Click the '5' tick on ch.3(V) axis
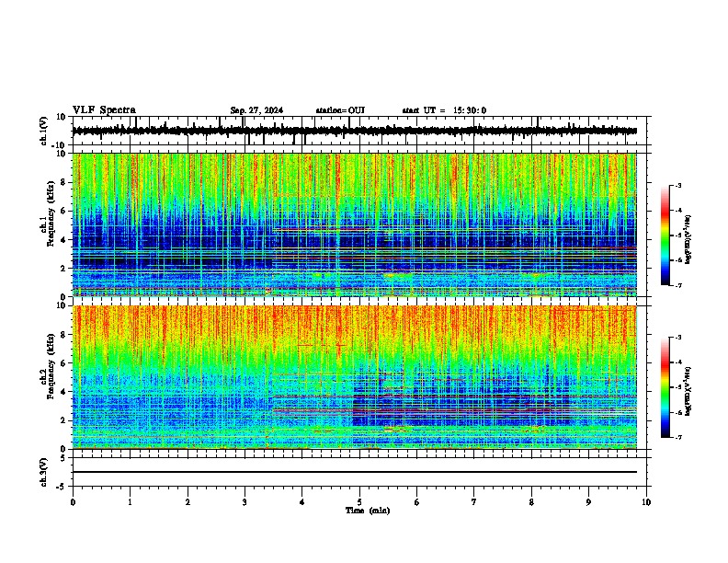Screen dimensions: 728x563 click(63, 458)
